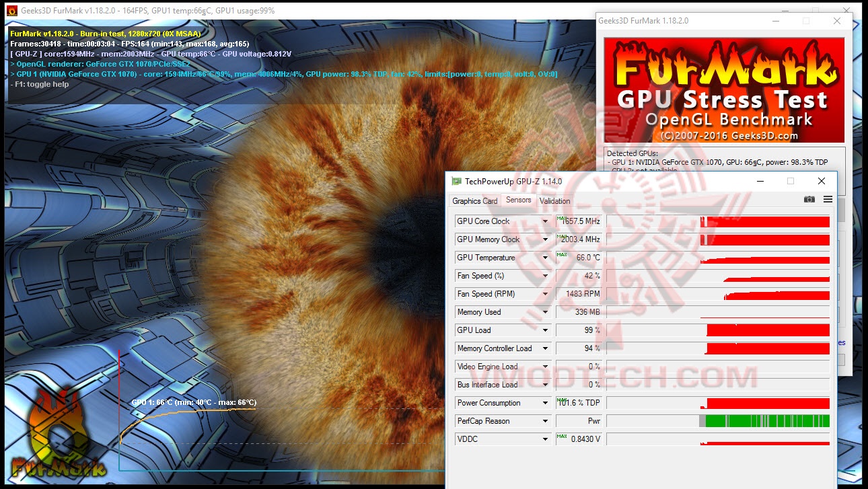Click the GPU Core Clock history graph
This screenshot has width=868, height=489.
point(718,221)
